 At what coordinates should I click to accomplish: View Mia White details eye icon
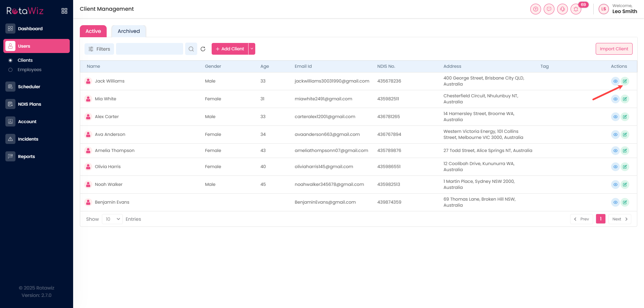click(615, 99)
